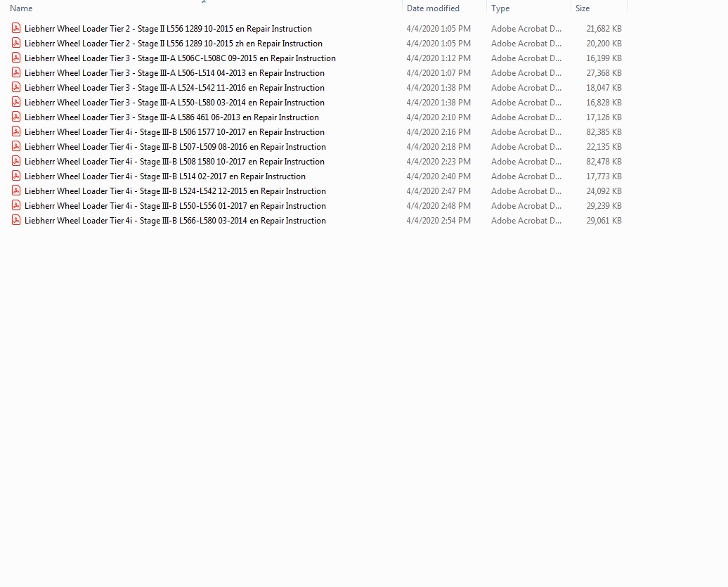Select file 'Stage III-B L514 02-2017 en Repair Instruction'
The image size is (728, 587).
tap(165, 176)
